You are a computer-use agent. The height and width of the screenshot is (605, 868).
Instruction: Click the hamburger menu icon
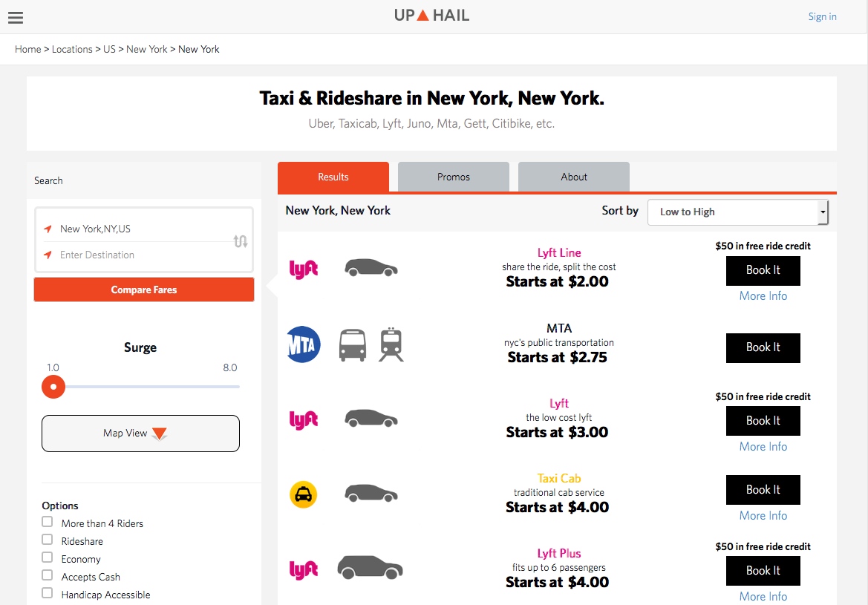(x=15, y=17)
